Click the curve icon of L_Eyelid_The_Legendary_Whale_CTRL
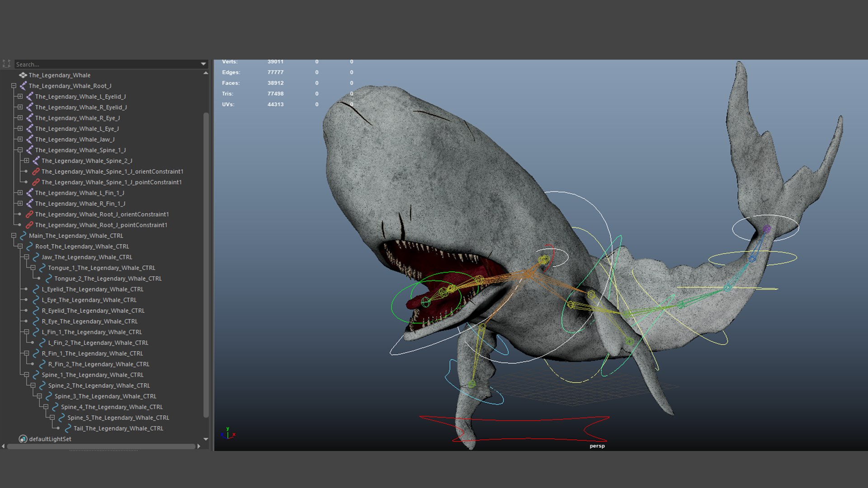 (x=36, y=289)
